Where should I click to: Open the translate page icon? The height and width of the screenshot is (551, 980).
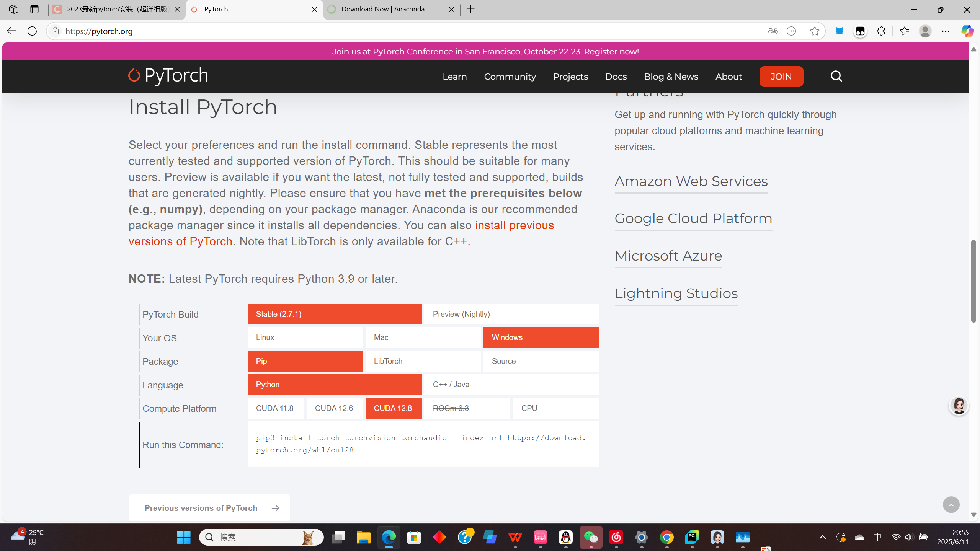coord(773,31)
